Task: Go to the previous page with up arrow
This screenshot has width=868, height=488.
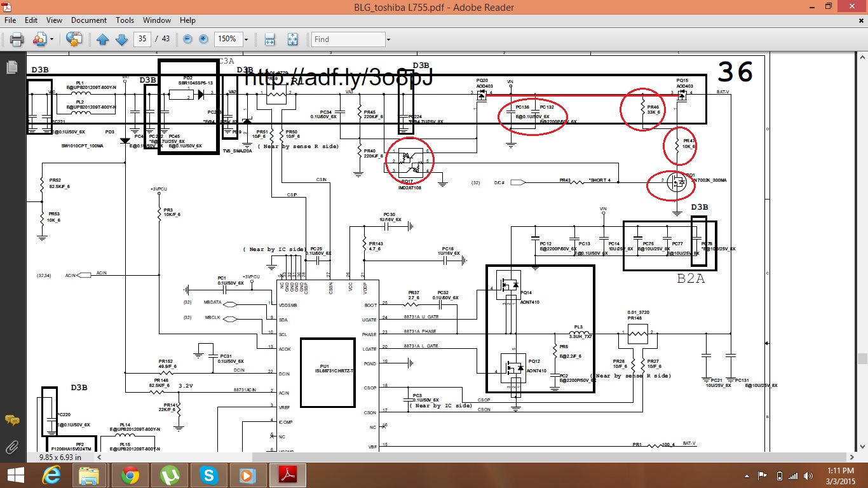Action: coord(103,39)
